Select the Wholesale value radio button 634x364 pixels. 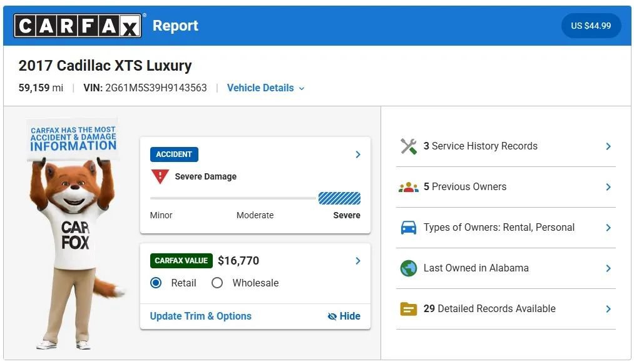pos(217,283)
